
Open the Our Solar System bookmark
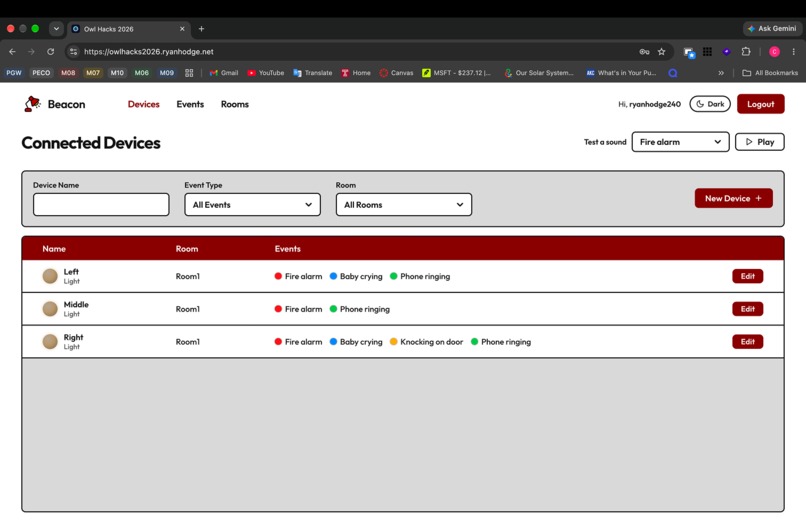539,73
